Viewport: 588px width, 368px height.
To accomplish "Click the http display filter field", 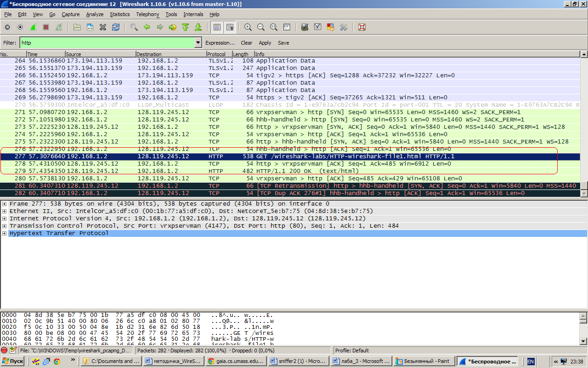I will click(x=107, y=43).
